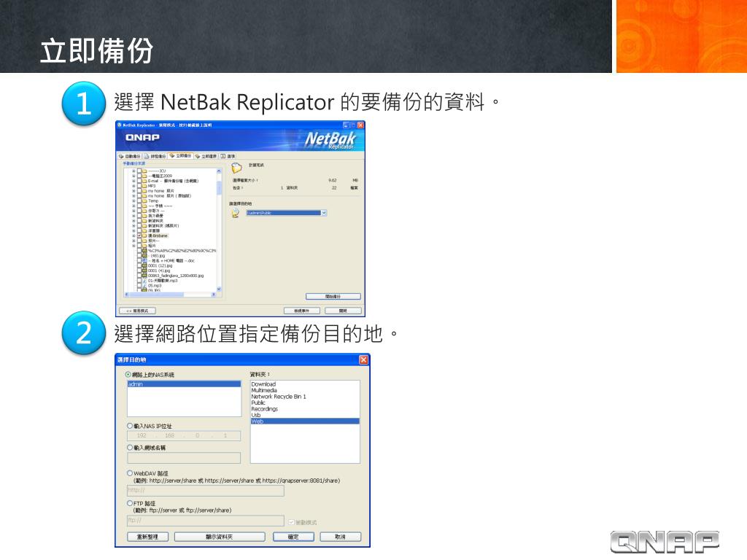Open the 選項 tab in NetBak
This screenshot has width=747, height=560.
pyautogui.click(x=228, y=156)
